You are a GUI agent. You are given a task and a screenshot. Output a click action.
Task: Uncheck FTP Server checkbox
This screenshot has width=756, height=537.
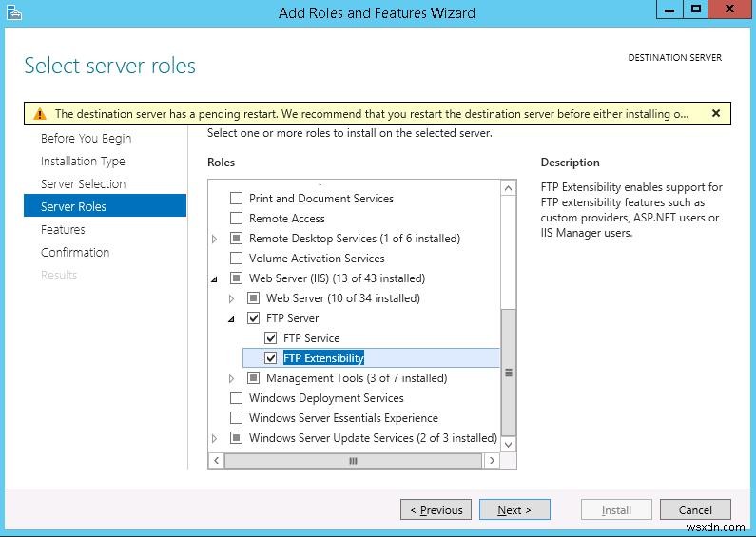(x=254, y=318)
